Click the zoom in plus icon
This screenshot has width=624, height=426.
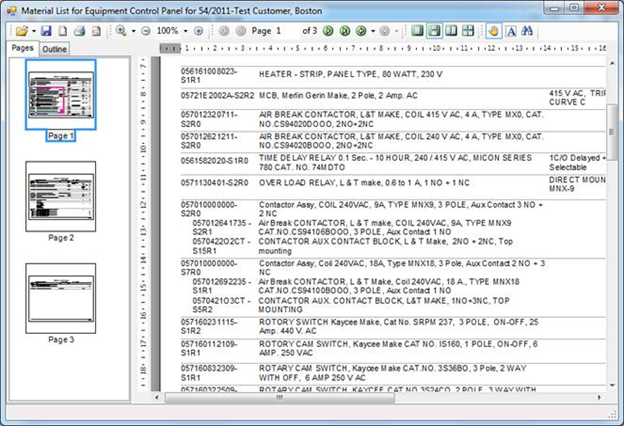point(198,31)
